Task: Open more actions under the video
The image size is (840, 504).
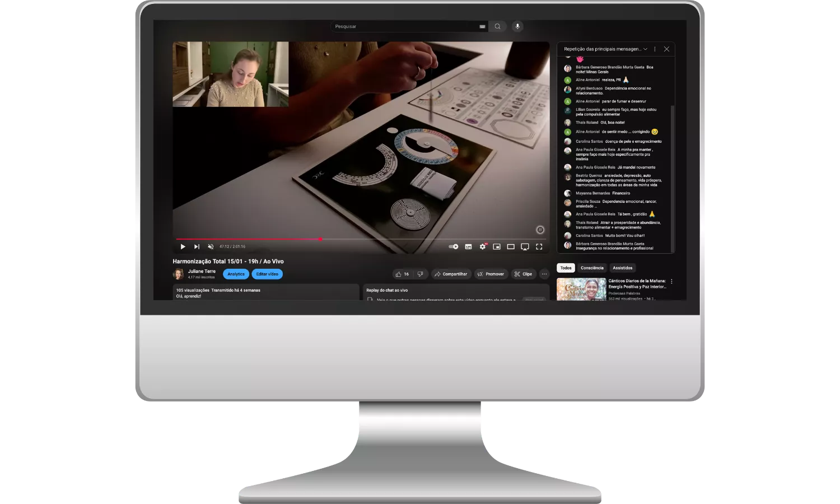Action: [544, 274]
